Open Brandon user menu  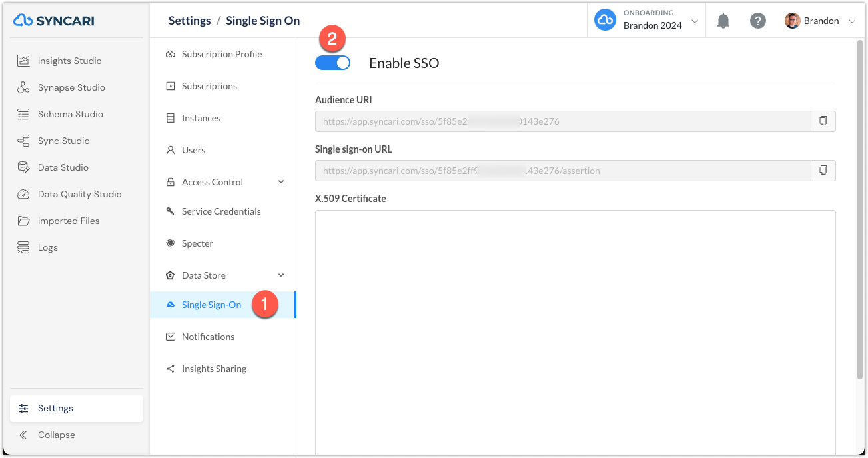[820, 21]
